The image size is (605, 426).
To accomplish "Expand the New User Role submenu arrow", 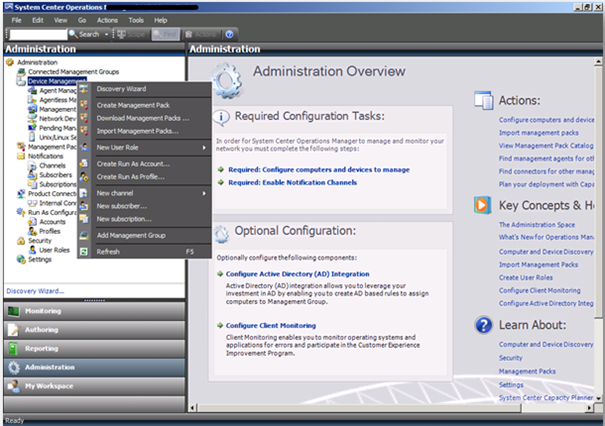I will [x=204, y=147].
